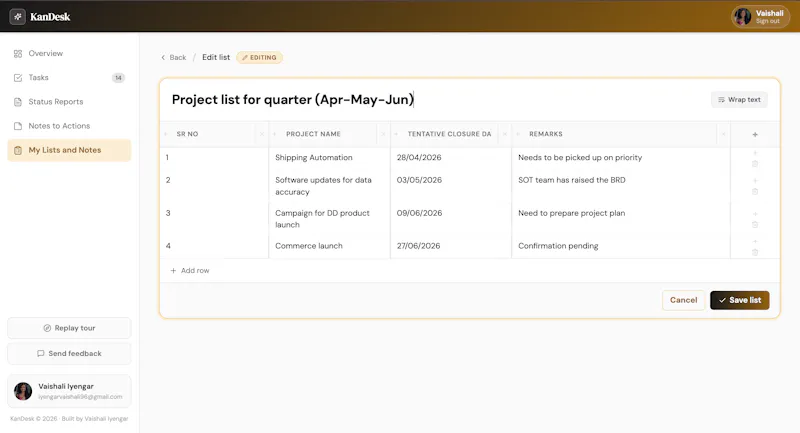Select My Lists and Notes in the sidebar
This screenshot has width=800, height=433.
[69, 150]
